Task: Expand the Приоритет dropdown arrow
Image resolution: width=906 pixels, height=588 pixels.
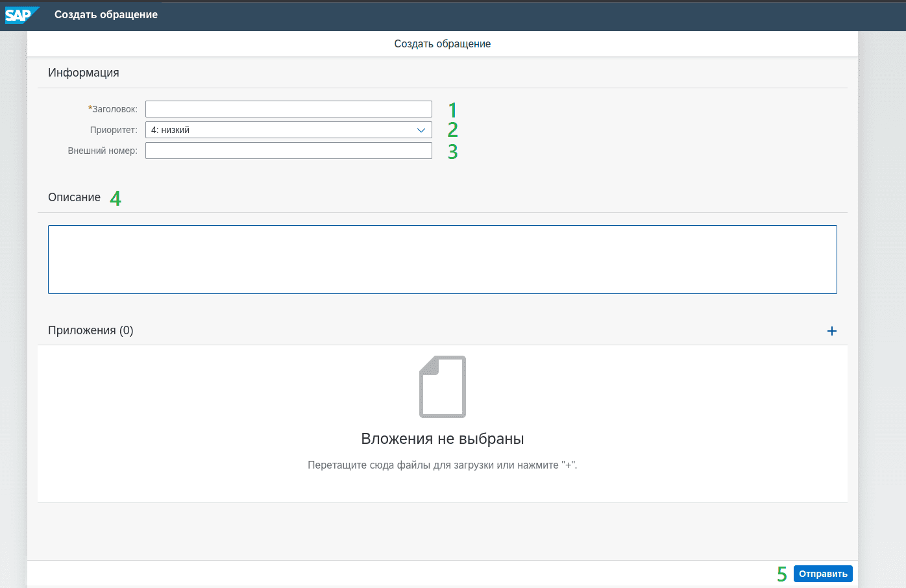Action: [421, 130]
